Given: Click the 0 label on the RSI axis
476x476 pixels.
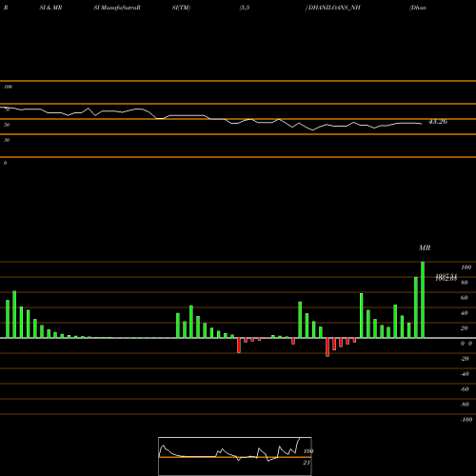Looking at the screenshot, I should click(5, 163).
